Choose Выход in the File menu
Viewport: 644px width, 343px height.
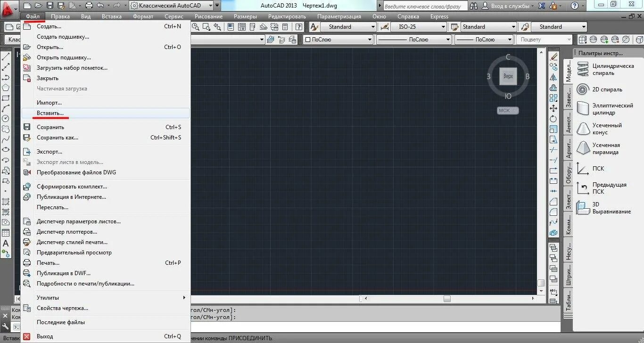106,336
